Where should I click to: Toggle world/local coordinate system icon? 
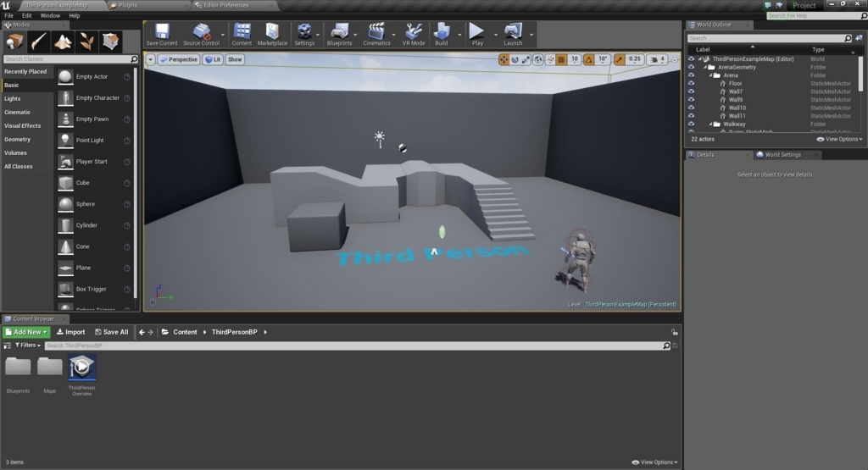538,59
